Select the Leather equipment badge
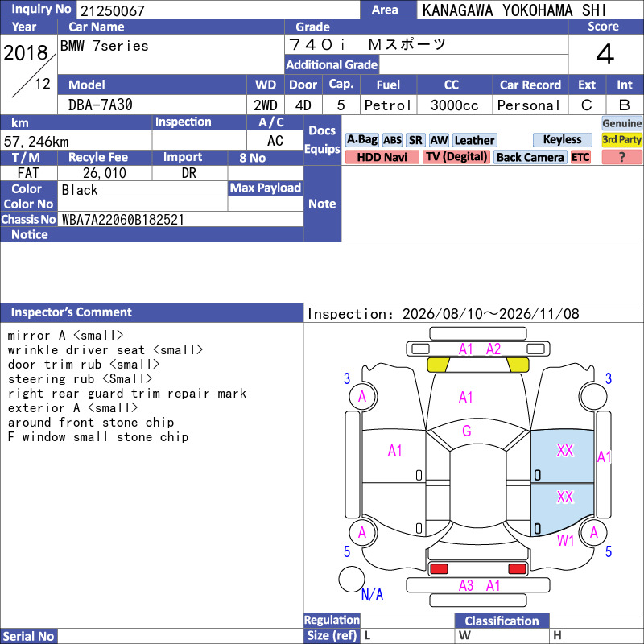The image size is (644, 644). (475, 140)
